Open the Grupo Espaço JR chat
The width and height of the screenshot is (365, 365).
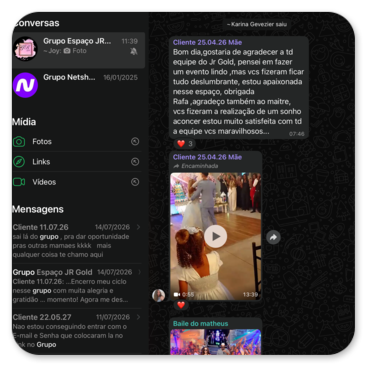click(x=79, y=50)
